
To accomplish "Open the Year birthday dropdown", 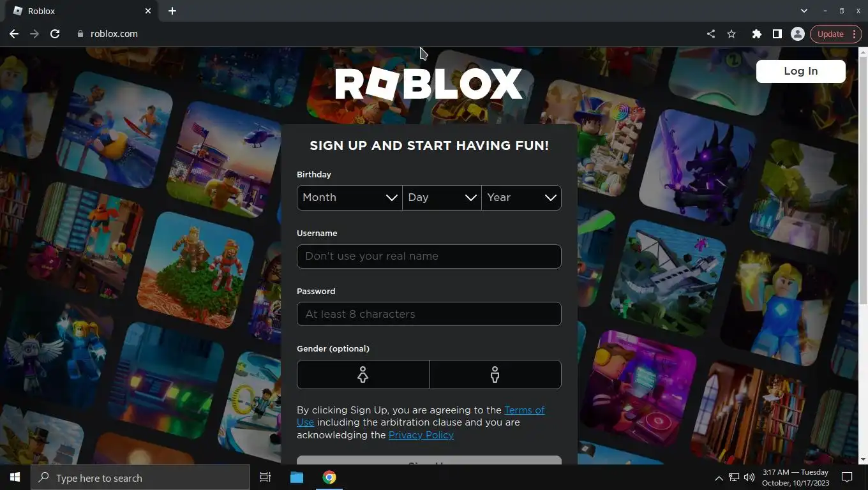I will pos(521,198).
